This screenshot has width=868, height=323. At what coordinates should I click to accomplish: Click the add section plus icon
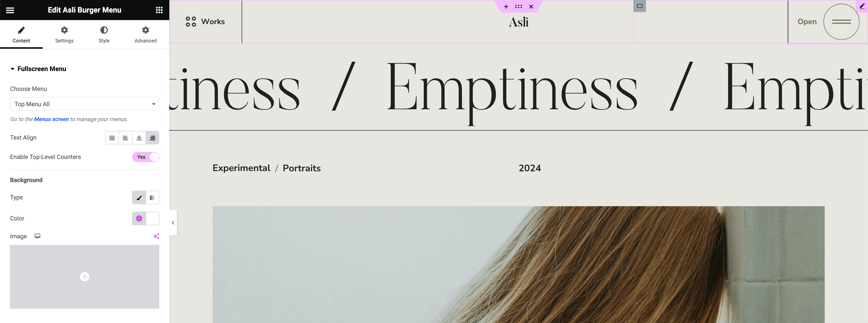click(x=506, y=6)
